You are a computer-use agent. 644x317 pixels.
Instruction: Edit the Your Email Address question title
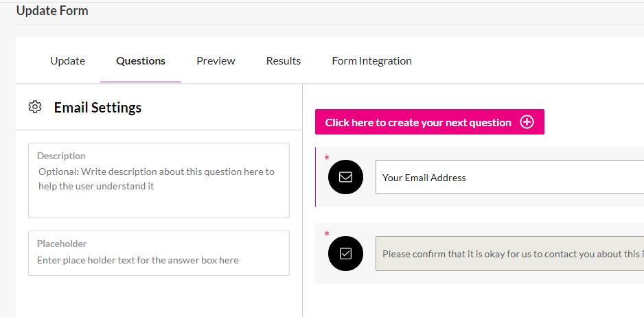coord(509,177)
